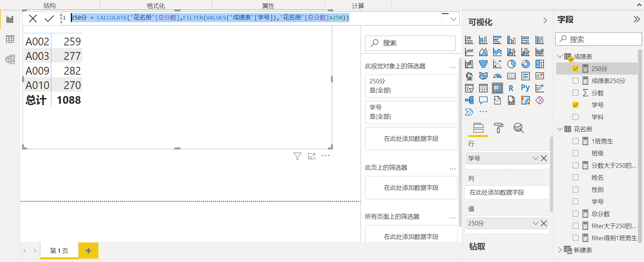Check the 班级 field
The height and width of the screenshot is (262, 644).
(x=576, y=153)
